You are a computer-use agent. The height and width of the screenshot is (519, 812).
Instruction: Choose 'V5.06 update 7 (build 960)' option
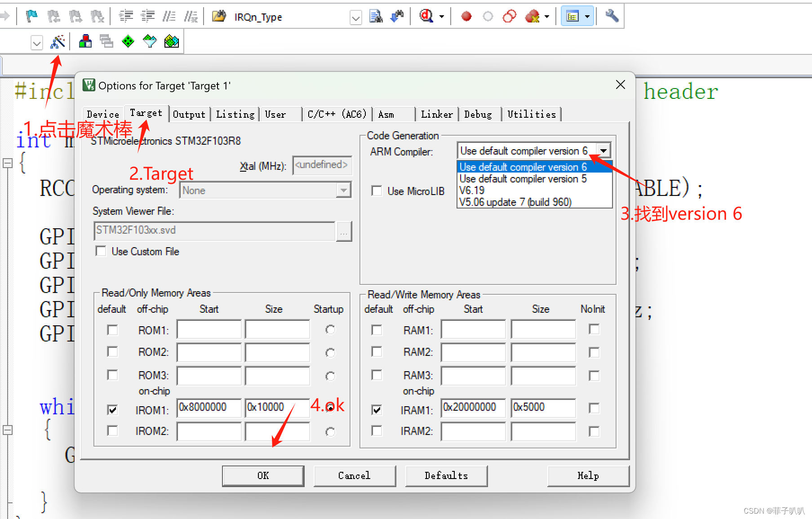pos(534,202)
